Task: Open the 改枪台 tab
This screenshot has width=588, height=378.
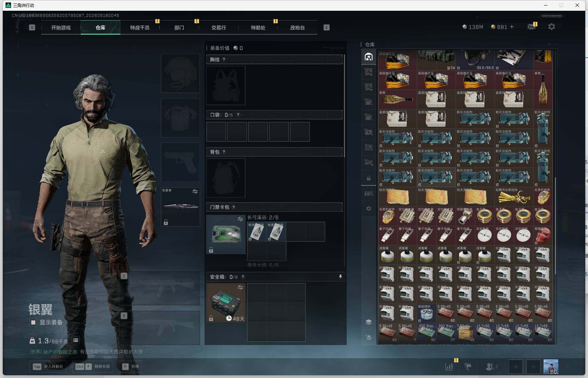Action: (x=297, y=27)
